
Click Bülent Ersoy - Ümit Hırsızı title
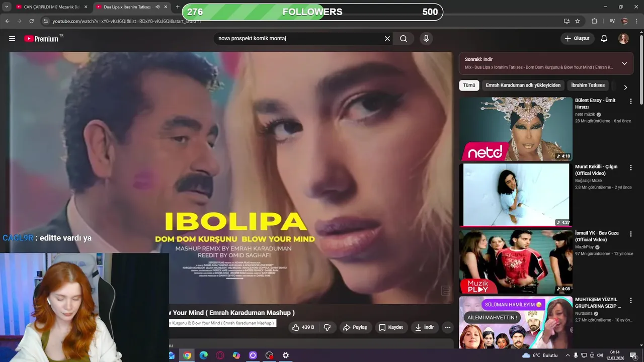pos(595,104)
